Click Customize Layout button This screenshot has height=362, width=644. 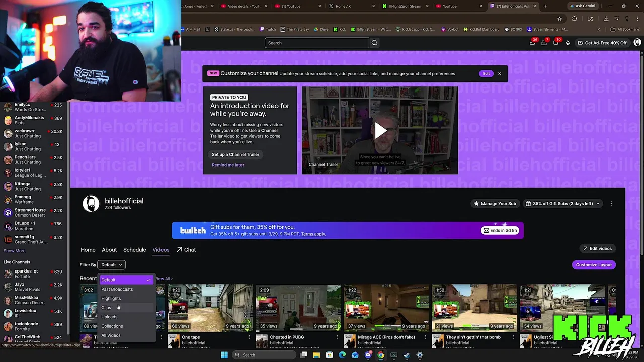(594, 265)
